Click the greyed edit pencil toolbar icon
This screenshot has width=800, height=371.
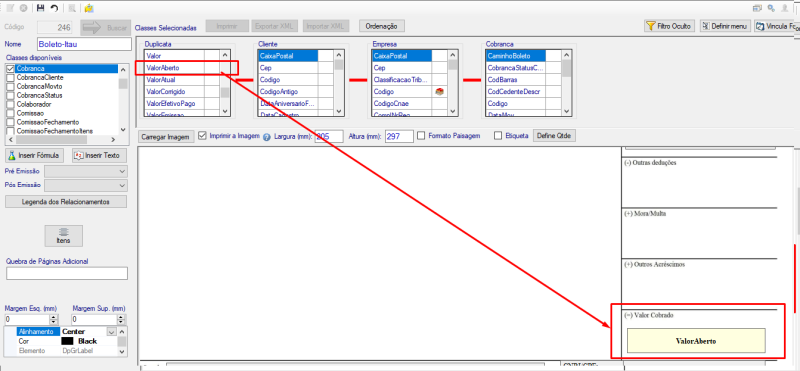point(10,8)
